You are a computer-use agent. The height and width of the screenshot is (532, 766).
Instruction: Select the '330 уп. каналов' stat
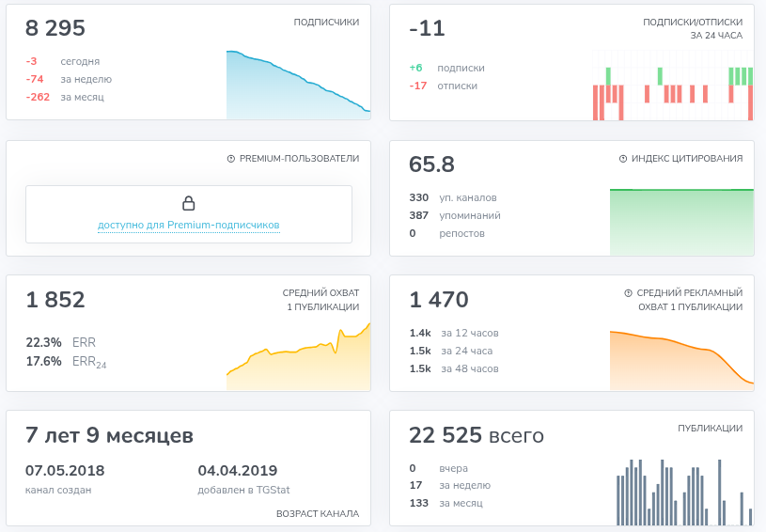click(x=453, y=197)
